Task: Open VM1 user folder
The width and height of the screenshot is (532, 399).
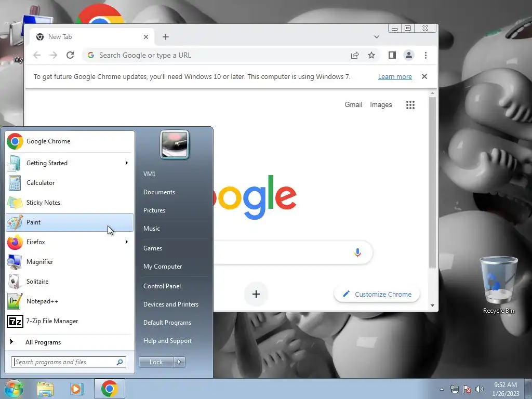Action: [x=149, y=174]
